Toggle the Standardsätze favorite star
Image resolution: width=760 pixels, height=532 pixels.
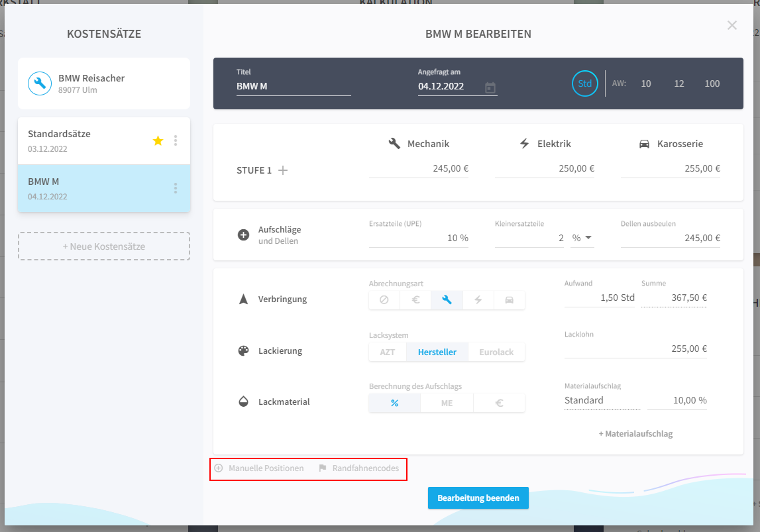pyautogui.click(x=158, y=141)
